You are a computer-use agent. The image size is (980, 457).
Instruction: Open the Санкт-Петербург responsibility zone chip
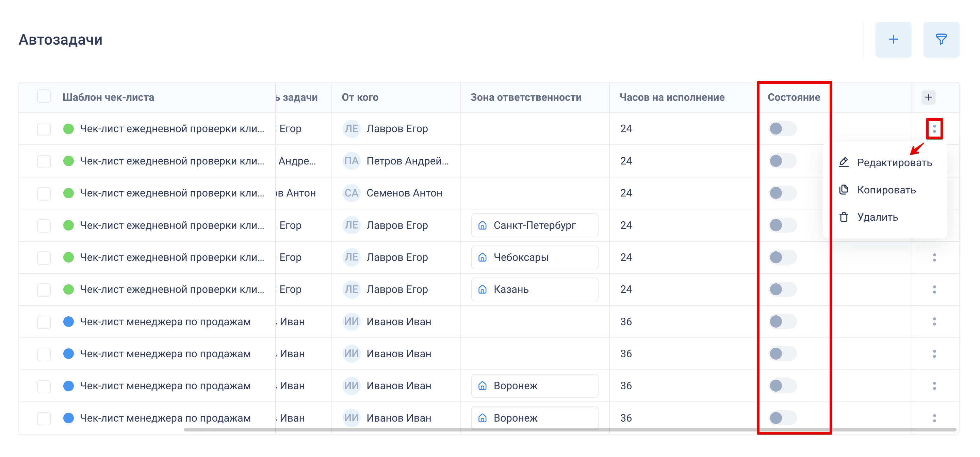(x=535, y=225)
